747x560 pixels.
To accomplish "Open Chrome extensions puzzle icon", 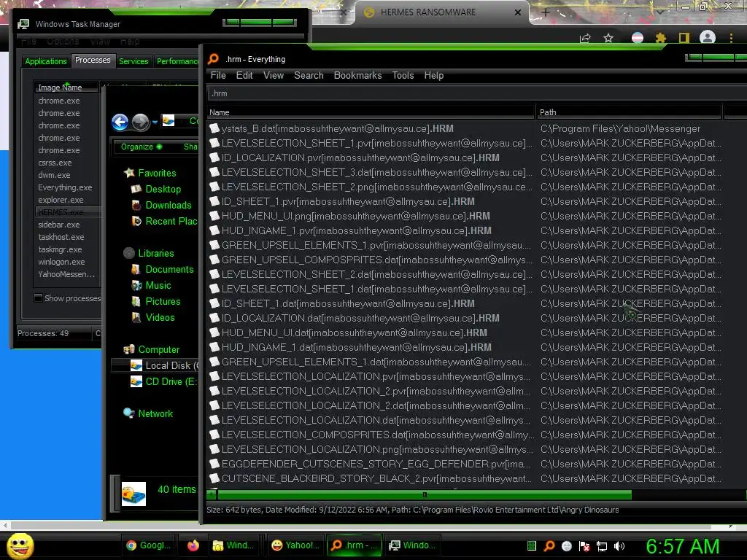I will (660, 38).
